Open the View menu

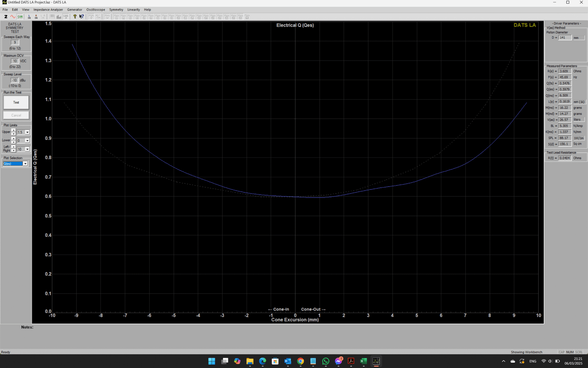26,10
